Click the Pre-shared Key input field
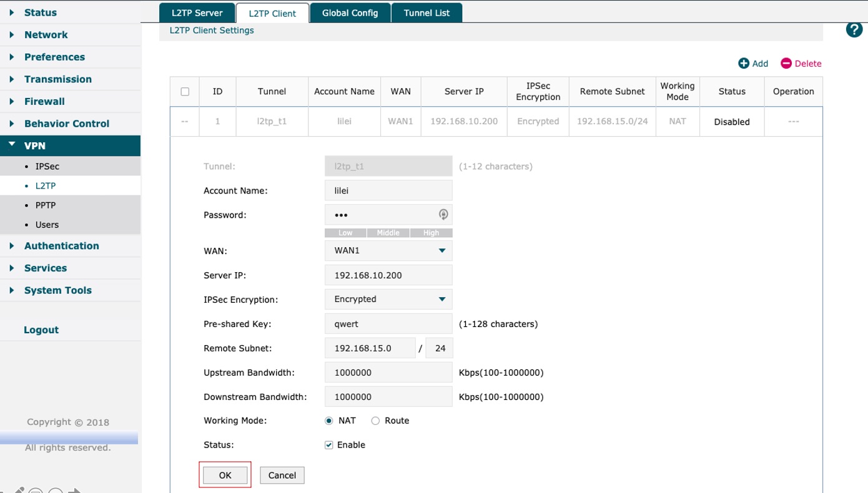The image size is (868, 493). (x=388, y=324)
